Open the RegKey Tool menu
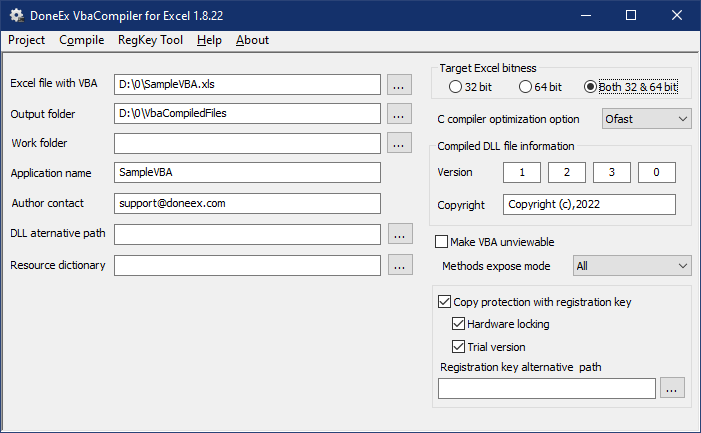 pos(150,40)
